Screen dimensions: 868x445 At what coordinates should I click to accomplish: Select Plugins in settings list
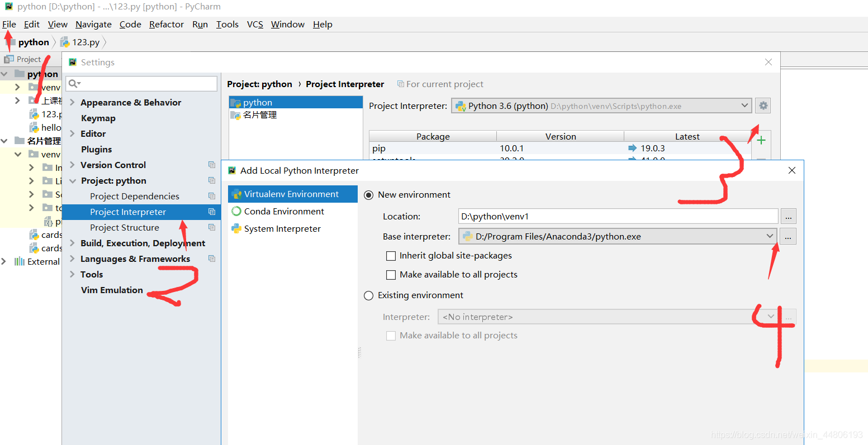(x=96, y=150)
